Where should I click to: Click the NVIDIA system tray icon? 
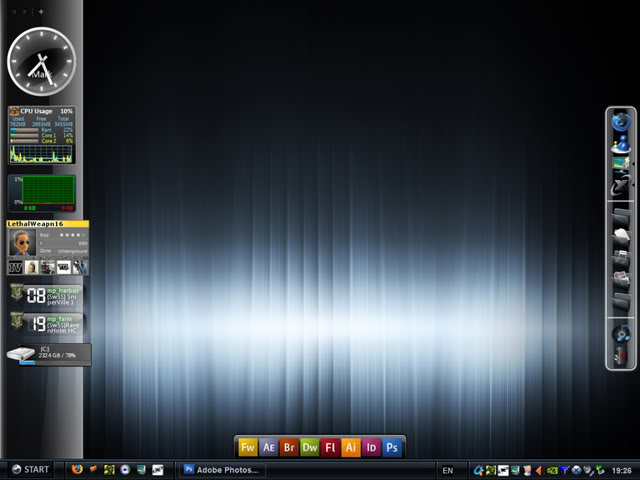[x=552, y=471]
